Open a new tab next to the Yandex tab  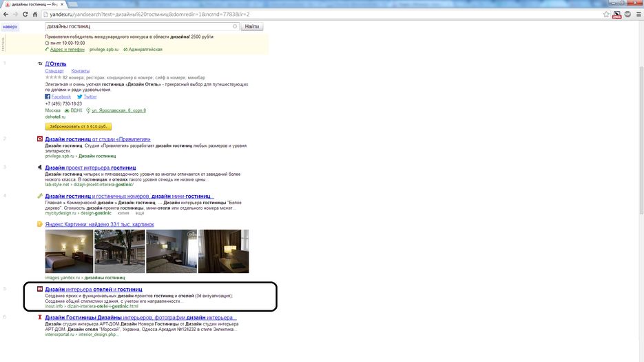(x=73, y=4)
